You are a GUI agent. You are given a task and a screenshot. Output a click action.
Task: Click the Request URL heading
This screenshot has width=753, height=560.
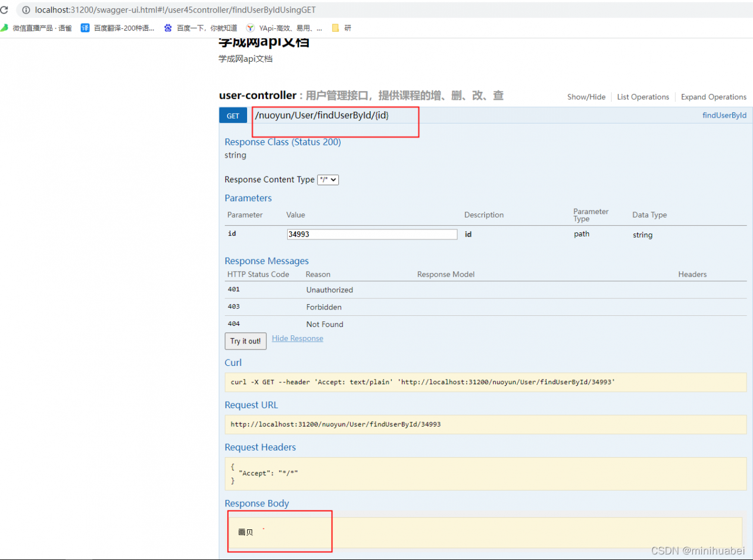251,405
